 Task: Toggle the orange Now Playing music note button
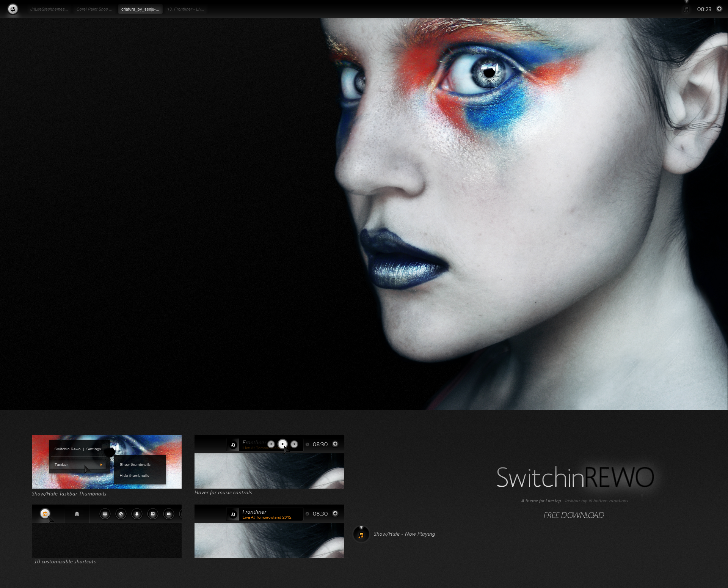[361, 535]
